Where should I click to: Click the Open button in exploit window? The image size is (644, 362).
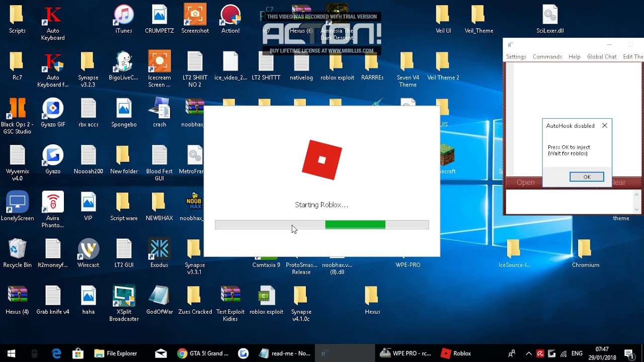click(x=525, y=183)
